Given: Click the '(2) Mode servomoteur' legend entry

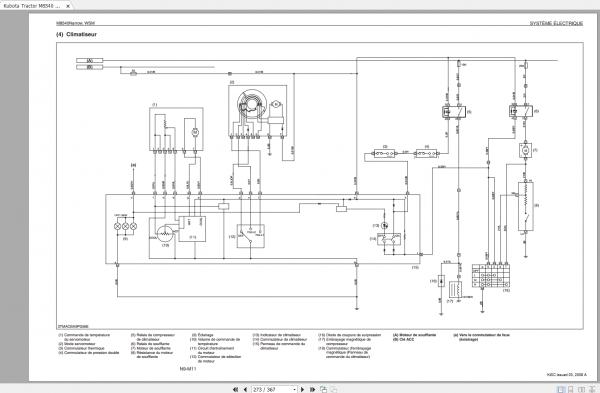Looking at the screenshot, I should click(x=77, y=344).
